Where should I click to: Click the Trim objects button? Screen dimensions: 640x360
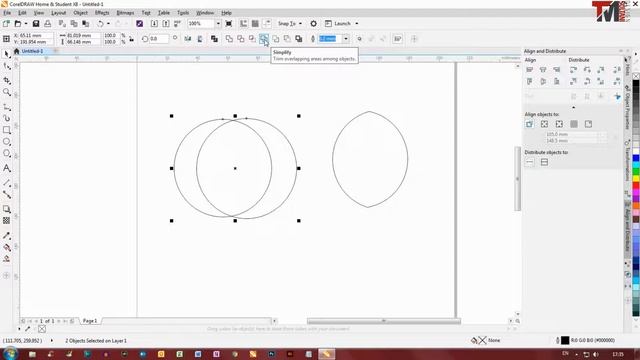tap(241, 39)
